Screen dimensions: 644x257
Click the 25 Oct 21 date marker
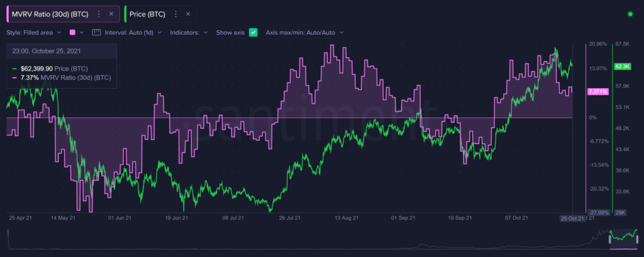572,219
